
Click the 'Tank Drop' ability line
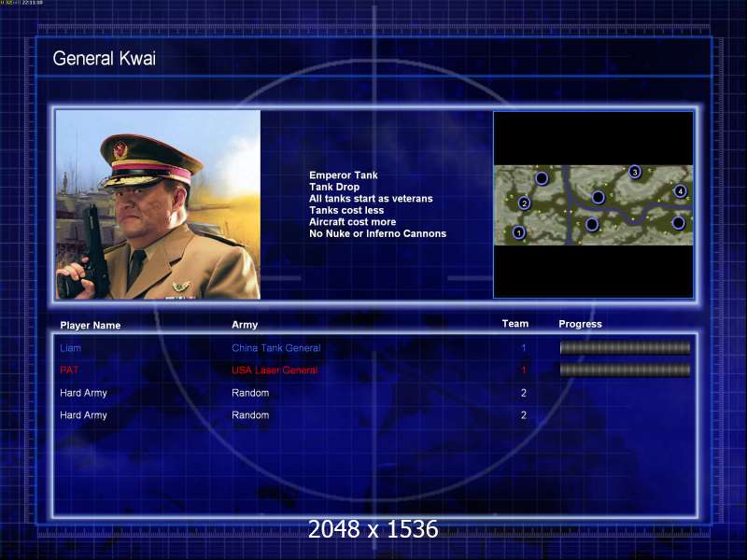coord(334,187)
